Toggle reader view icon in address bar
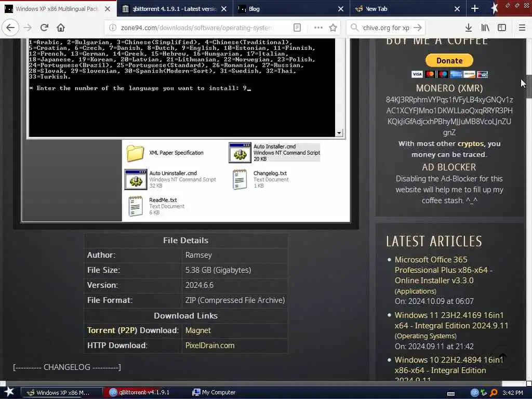 pyautogui.click(x=297, y=28)
